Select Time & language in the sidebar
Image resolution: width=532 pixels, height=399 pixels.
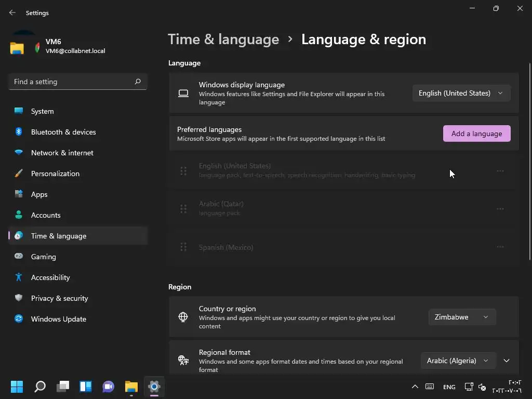click(78, 236)
